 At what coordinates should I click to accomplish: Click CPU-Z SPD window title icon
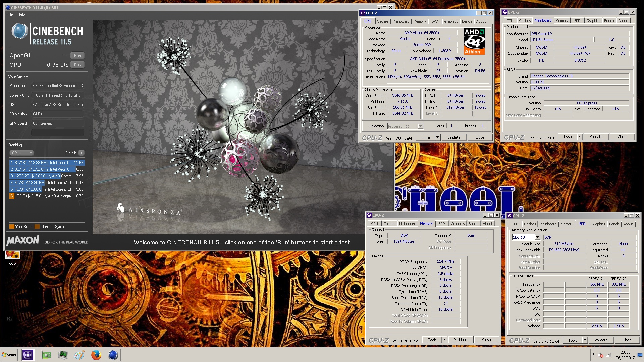pos(509,216)
